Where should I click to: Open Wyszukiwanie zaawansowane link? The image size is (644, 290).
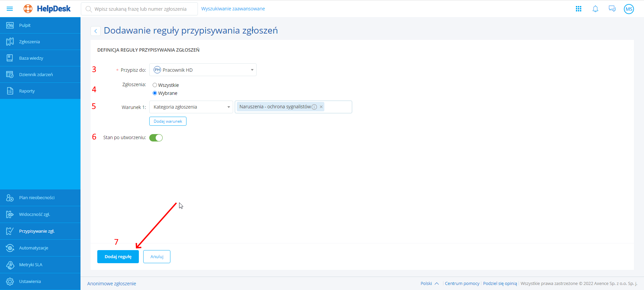click(233, 9)
